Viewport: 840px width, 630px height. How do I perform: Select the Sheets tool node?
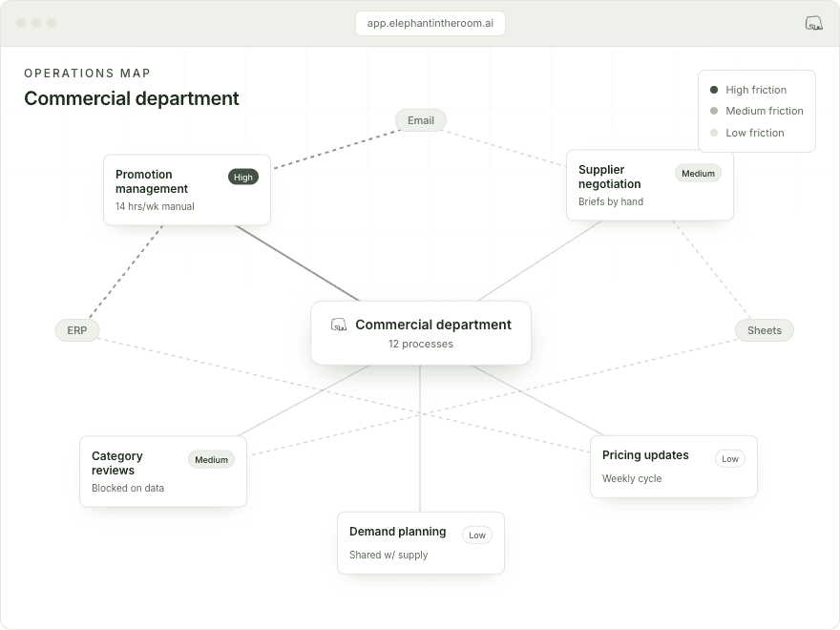click(764, 330)
